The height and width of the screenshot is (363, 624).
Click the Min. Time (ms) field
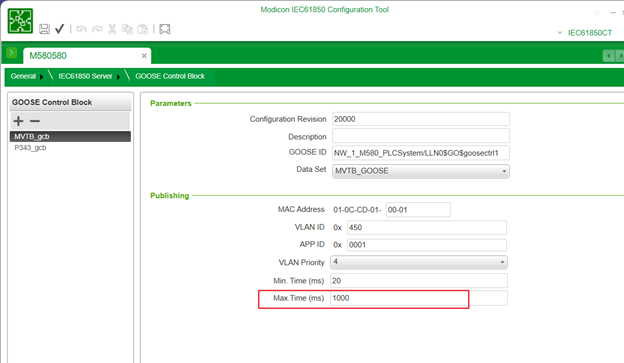tap(419, 281)
